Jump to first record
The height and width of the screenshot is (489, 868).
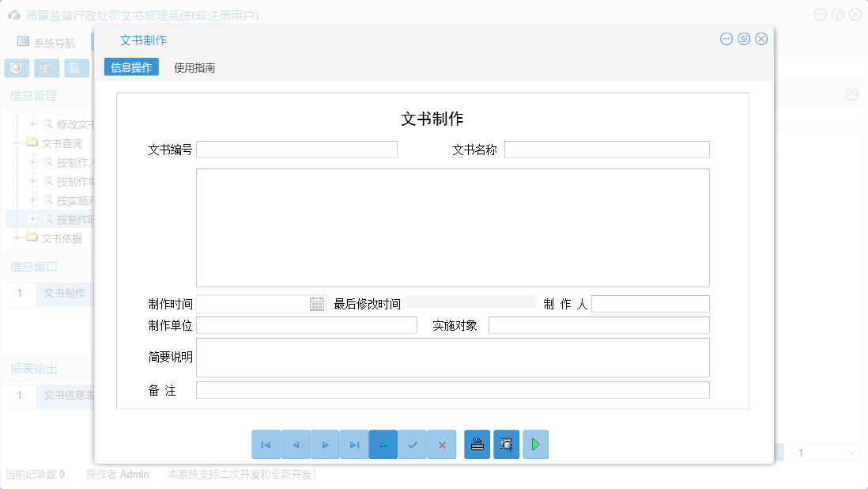(266, 444)
